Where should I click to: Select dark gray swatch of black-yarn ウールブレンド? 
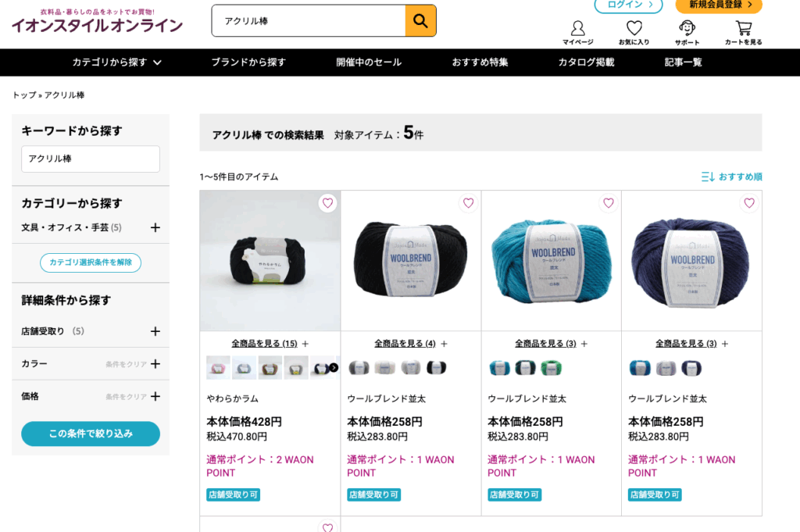(359, 368)
